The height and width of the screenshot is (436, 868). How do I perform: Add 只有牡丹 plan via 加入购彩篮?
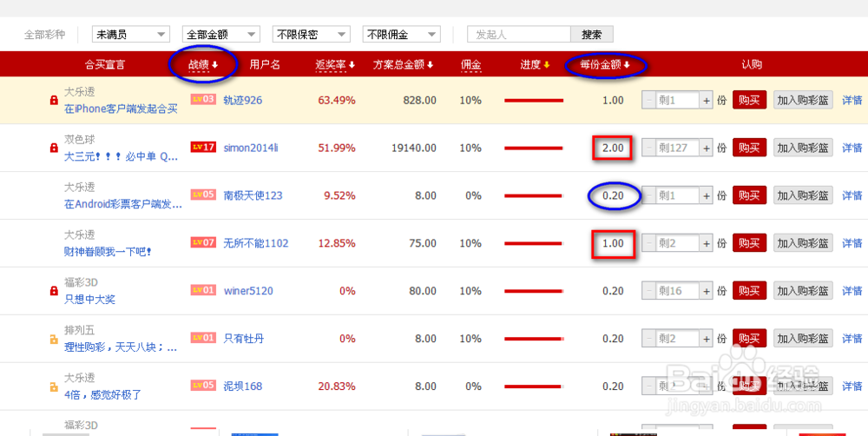[x=803, y=339]
